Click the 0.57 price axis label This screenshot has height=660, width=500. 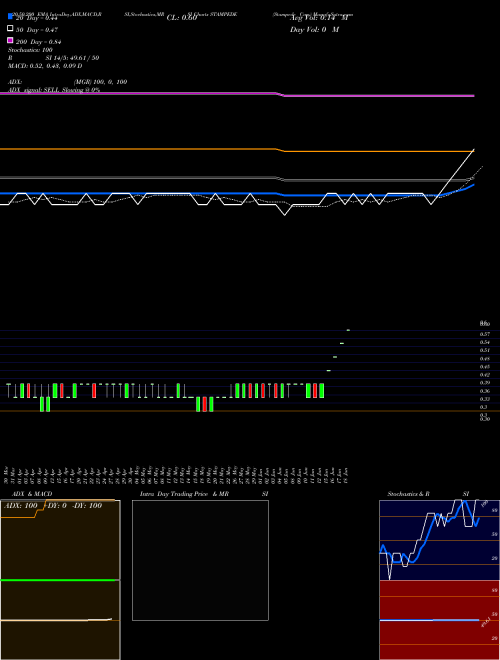point(484,334)
